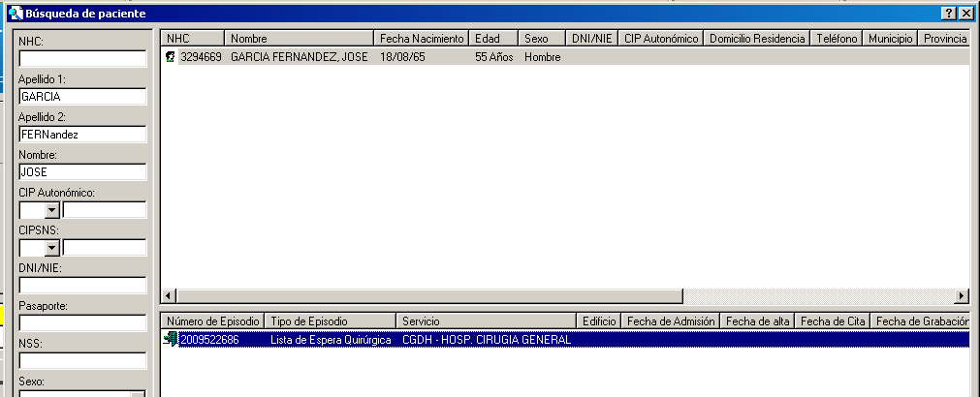Click the Fecha de Cita column header
Screen dimensions: 980x397
[832, 321]
